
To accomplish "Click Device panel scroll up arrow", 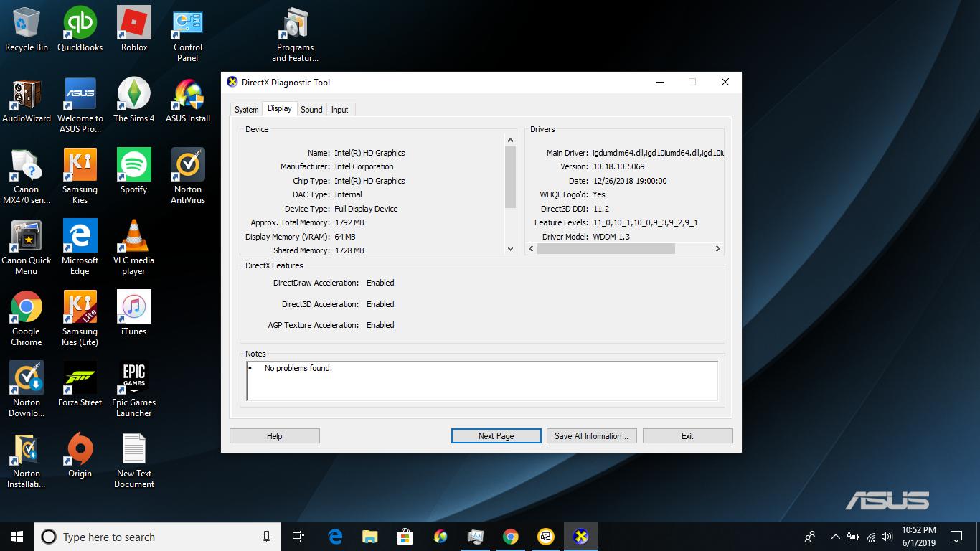I will tap(511, 140).
